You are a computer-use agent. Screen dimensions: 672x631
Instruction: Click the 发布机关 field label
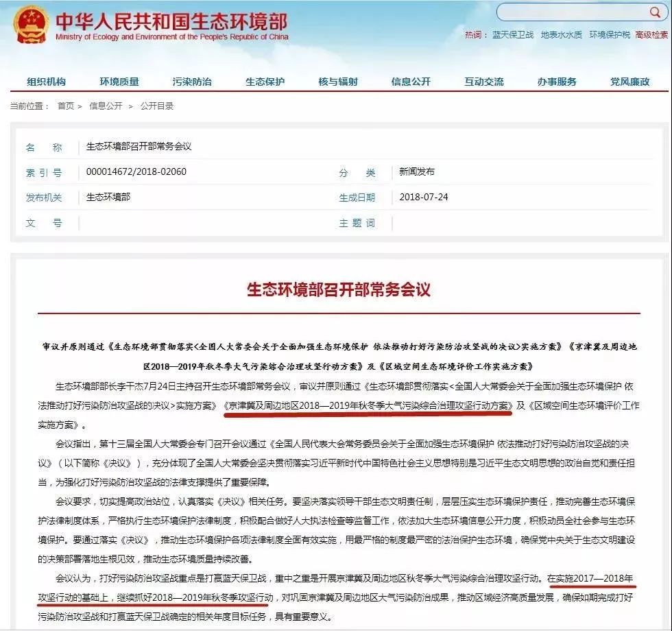tap(44, 198)
